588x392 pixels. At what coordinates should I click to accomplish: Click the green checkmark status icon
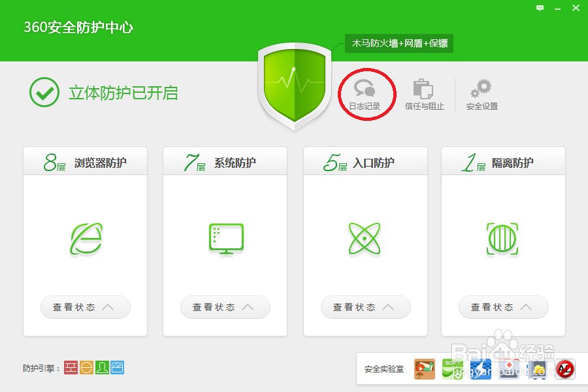pyautogui.click(x=44, y=92)
